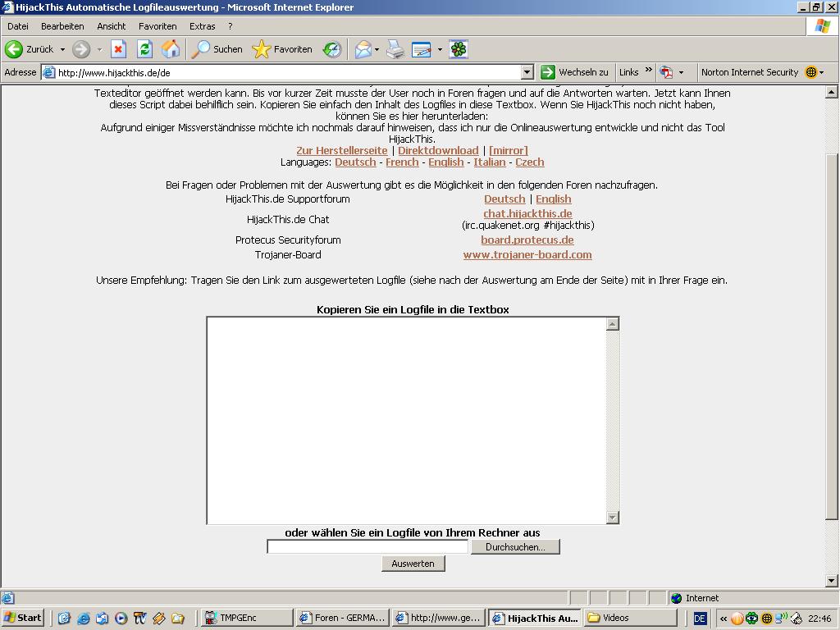Open the board.protecus.de link

click(x=527, y=240)
